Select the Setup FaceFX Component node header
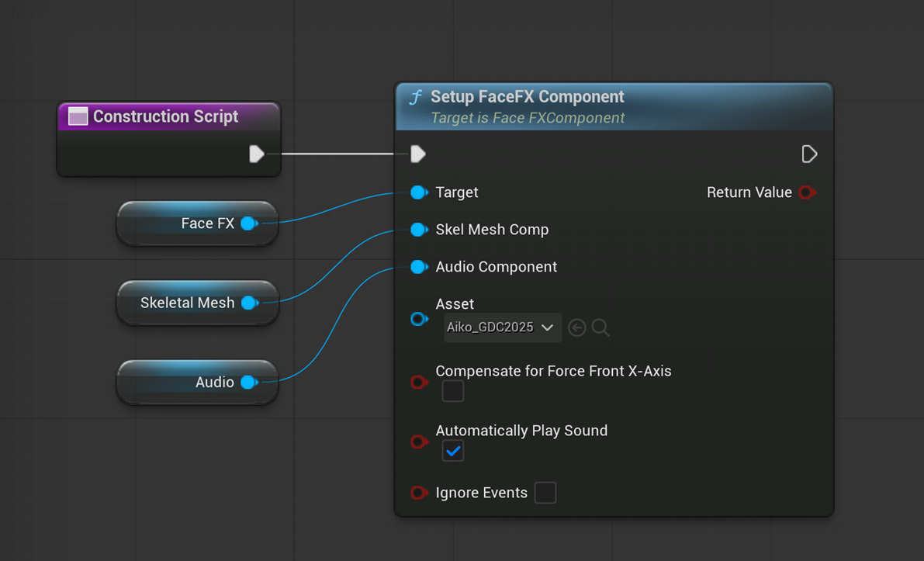Screen dimensions: 924x561 coord(614,106)
